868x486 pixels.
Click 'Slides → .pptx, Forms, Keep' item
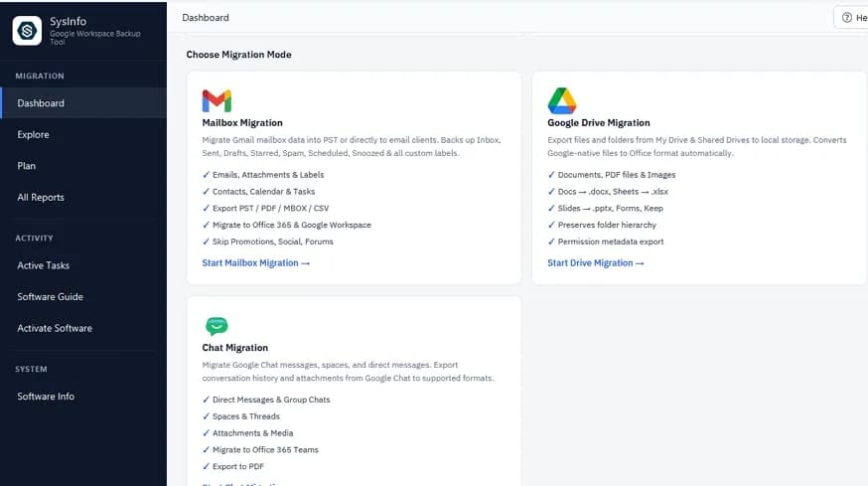pyautogui.click(x=605, y=208)
